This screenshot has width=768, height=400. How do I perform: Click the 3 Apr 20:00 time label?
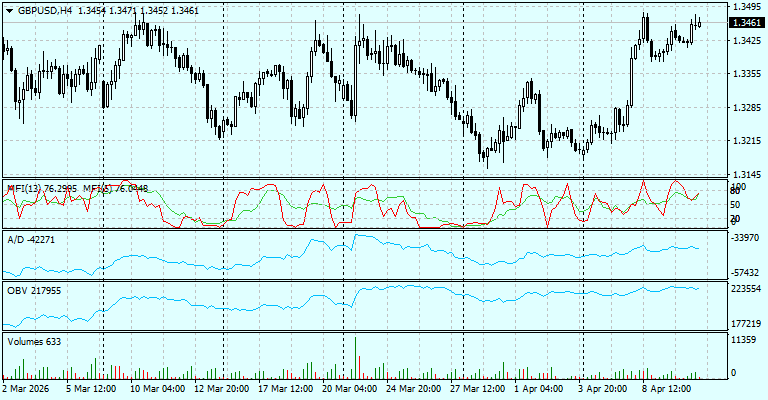pos(602,389)
